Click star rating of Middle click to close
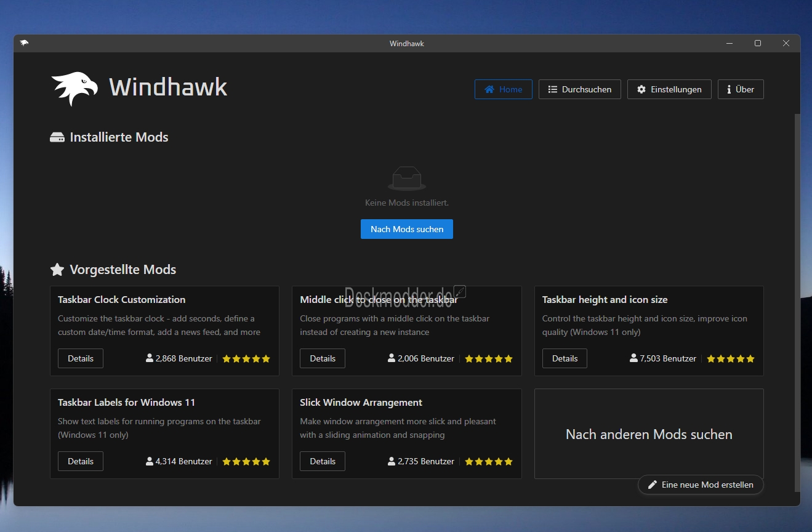Viewport: 812px width, 532px height. (488, 358)
